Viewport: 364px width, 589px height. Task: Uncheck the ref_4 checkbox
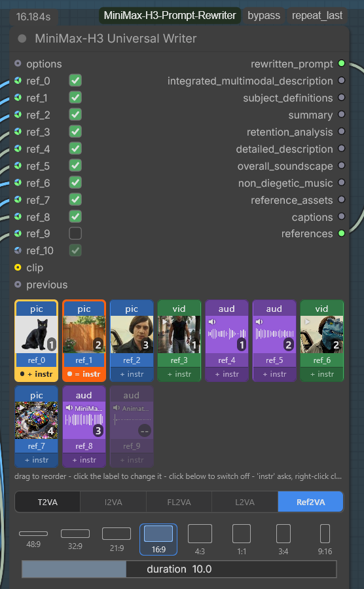[75, 149]
